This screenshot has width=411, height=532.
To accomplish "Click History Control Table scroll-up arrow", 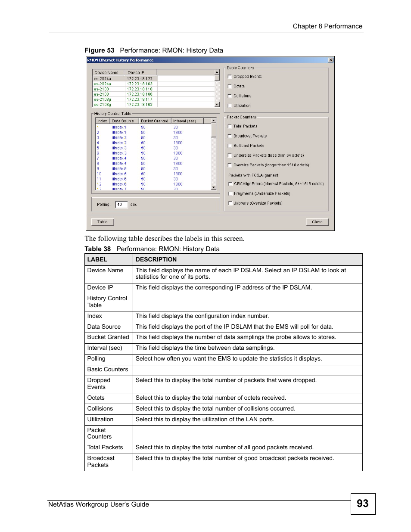I will coord(214,121).
